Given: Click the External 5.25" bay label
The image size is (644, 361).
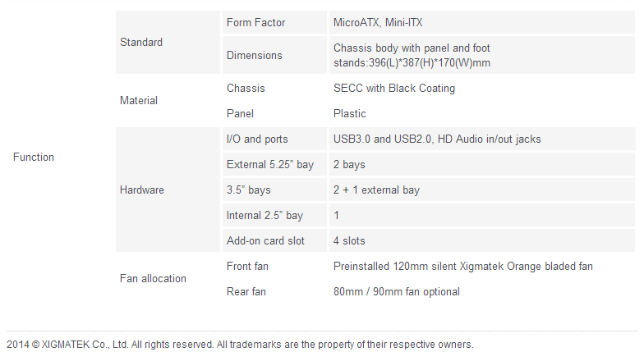Looking at the screenshot, I should click(270, 164).
